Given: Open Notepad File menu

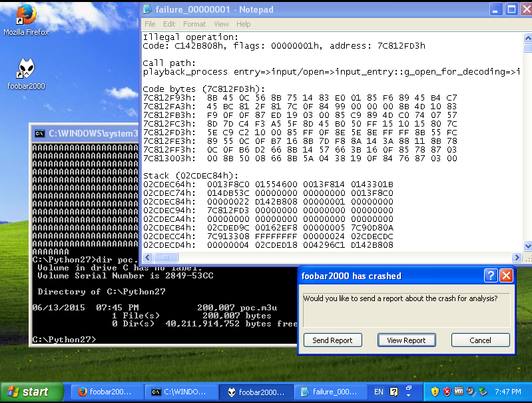Looking at the screenshot, I should tap(150, 24).
